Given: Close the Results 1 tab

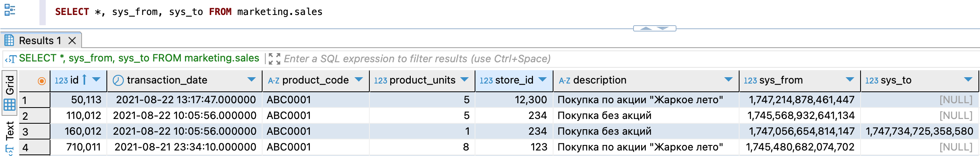Looking at the screenshot, I should [72, 41].
